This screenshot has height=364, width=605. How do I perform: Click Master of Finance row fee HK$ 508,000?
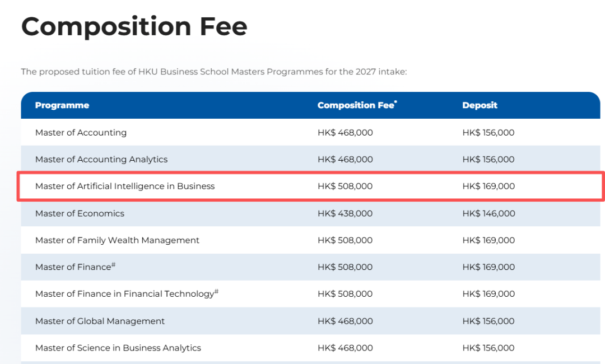[345, 267]
